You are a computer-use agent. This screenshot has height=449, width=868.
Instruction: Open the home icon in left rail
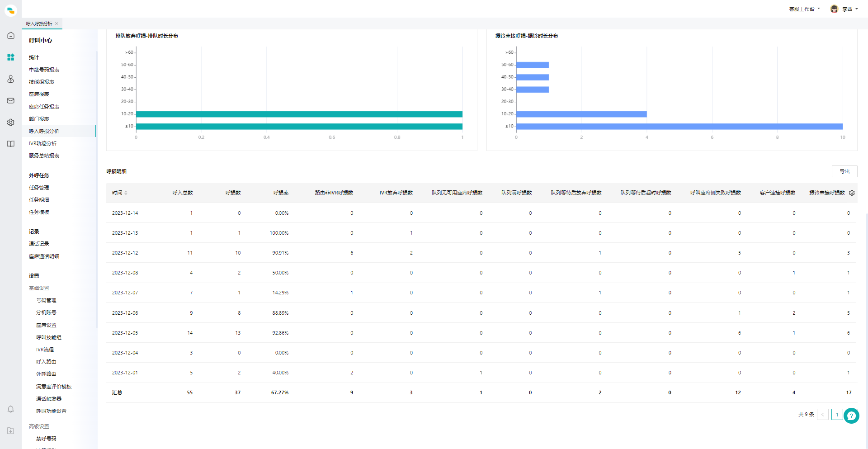pyautogui.click(x=11, y=35)
